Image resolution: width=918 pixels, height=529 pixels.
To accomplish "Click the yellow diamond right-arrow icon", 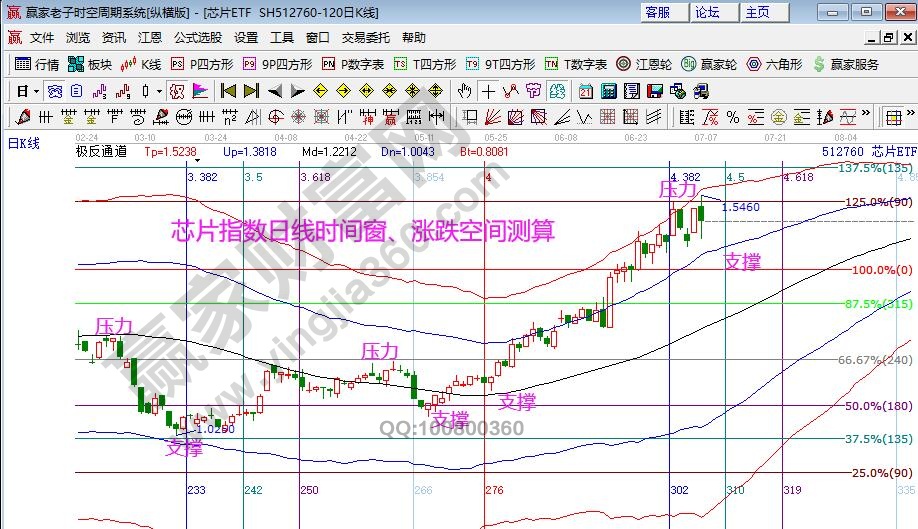I will 343,91.
